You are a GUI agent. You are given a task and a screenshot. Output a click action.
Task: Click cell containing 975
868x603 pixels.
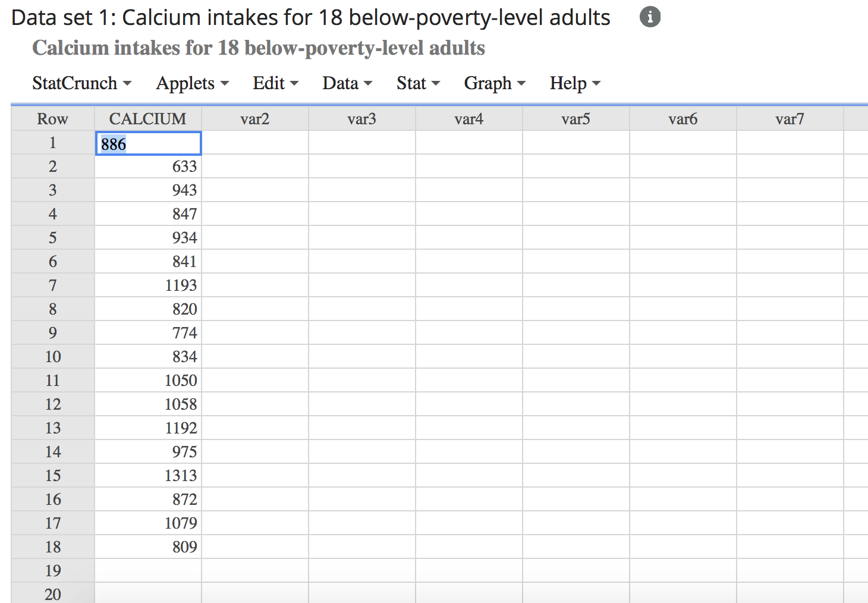click(x=148, y=452)
